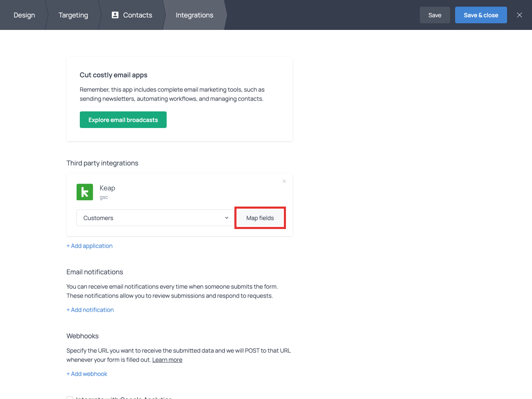Follow the Learn more webhooks link
Screen dimensions: 532x399
pyautogui.click(x=167, y=360)
